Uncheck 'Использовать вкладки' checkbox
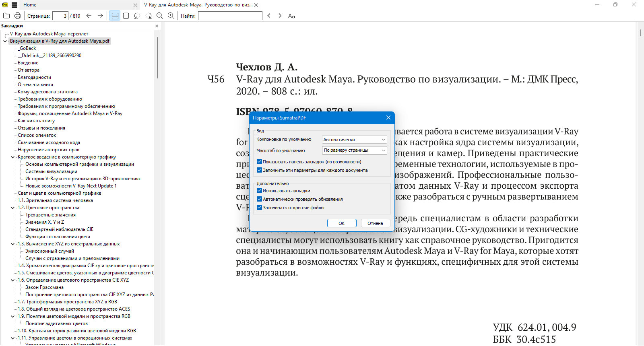This screenshot has height=346, width=644. [x=259, y=191]
